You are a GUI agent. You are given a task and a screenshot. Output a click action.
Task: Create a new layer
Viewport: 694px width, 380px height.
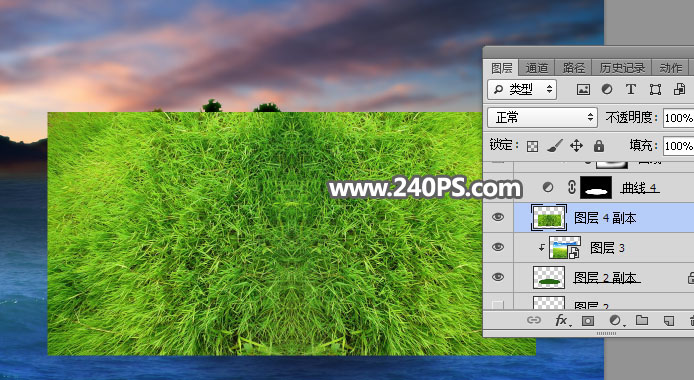click(x=669, y=321)
